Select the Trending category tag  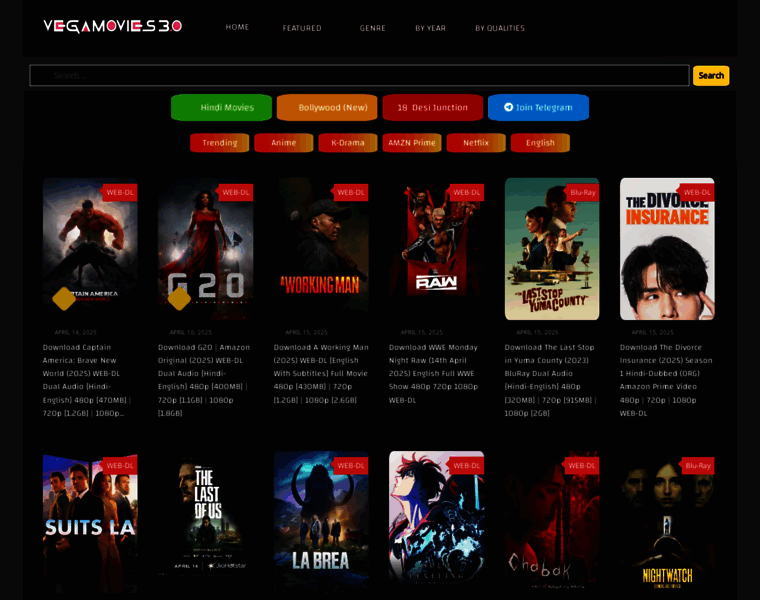(220, 143)
